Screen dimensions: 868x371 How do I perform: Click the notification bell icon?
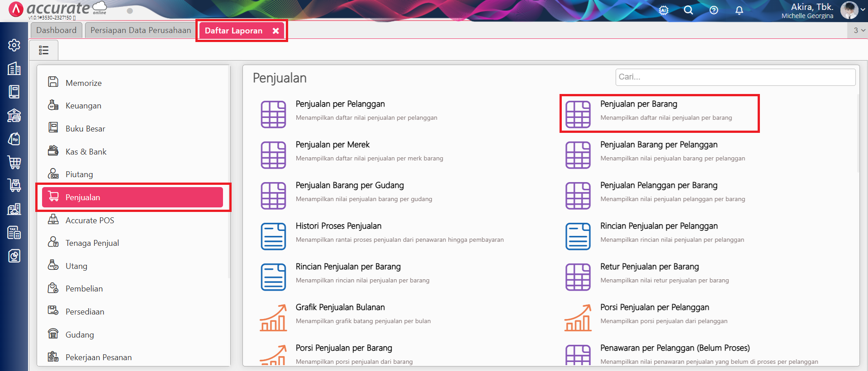click(739, 10)
